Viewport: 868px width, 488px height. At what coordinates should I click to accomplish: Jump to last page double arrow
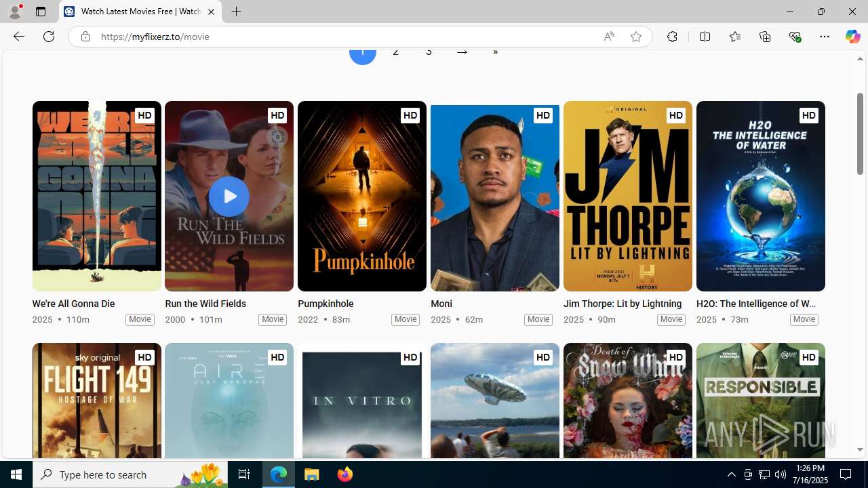[495, 52]
